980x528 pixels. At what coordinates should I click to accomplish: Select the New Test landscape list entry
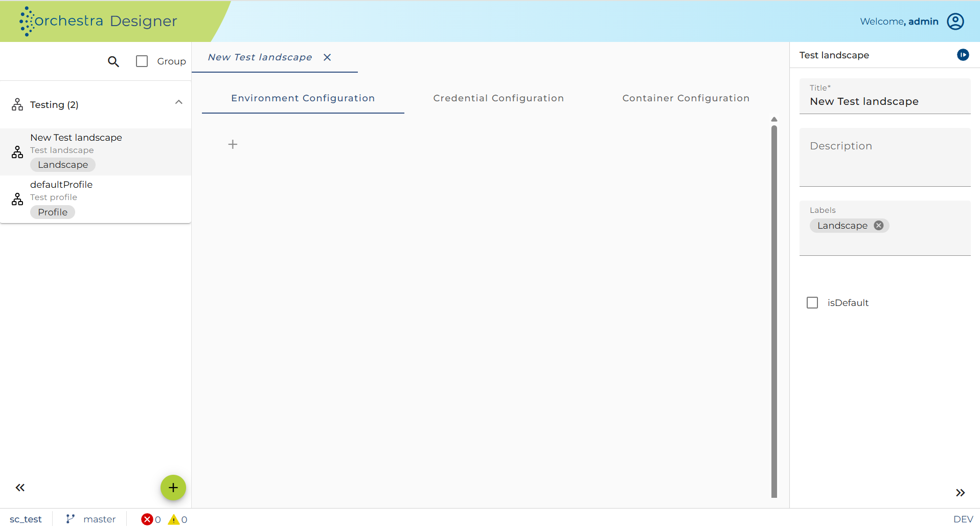coord(96,152)
